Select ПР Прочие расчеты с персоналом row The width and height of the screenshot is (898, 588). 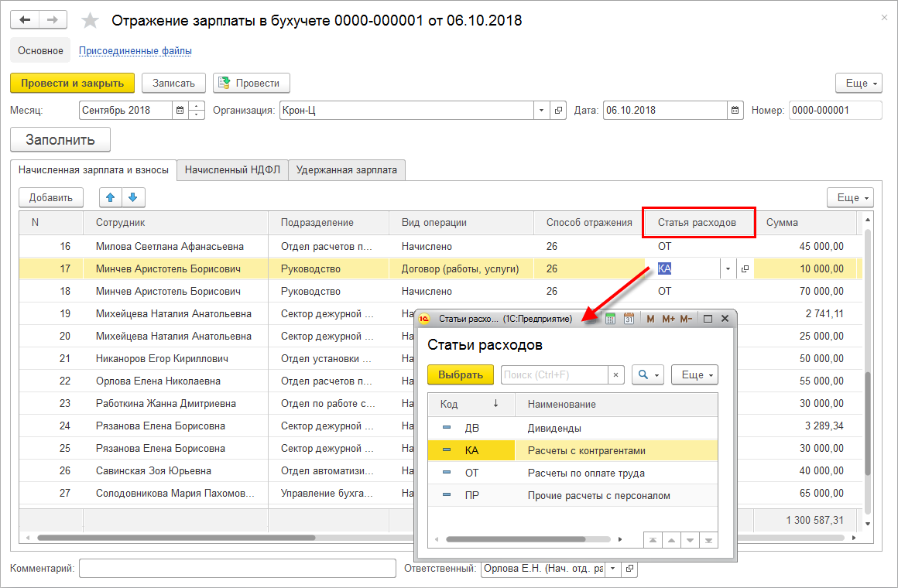point(573,495)
